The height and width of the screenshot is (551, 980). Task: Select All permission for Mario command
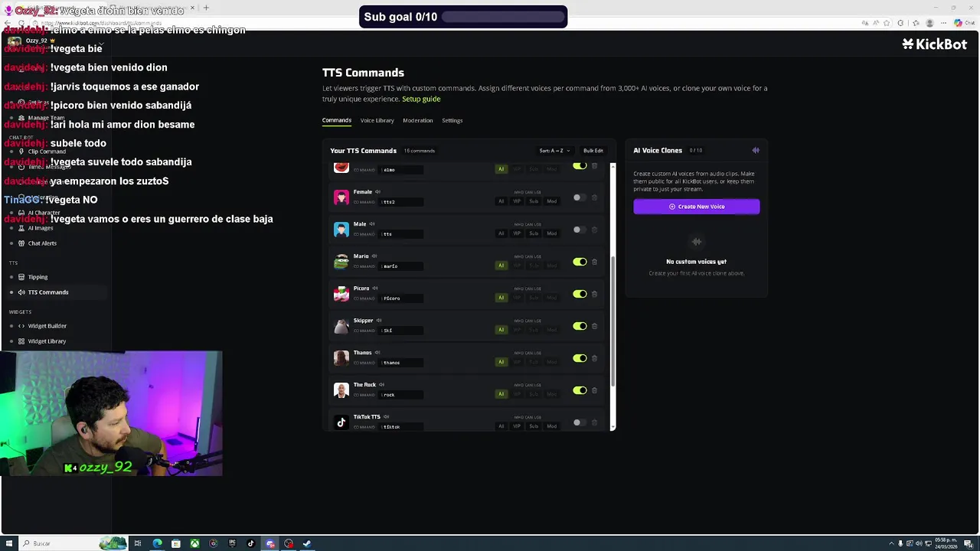click(x=501, y=266)
